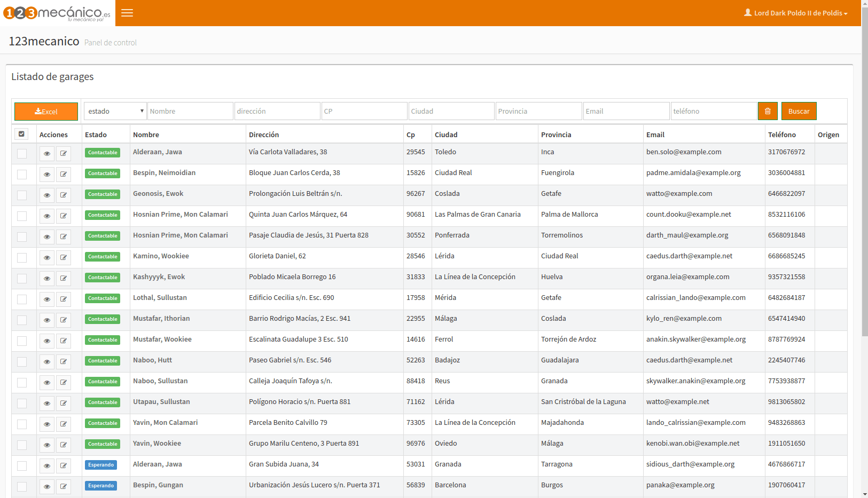
Task: View details of Geonosis, Ewok garage
Action: (x=47, y=195)
